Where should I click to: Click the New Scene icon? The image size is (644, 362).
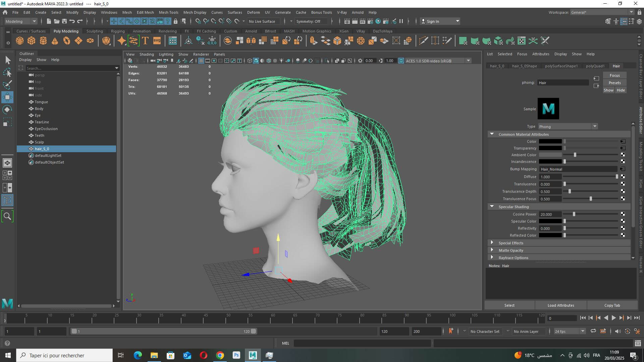(x=49, y=21)
